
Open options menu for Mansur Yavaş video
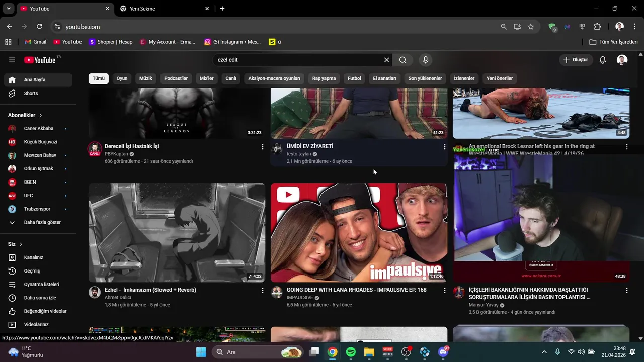(x=626, y=290)
